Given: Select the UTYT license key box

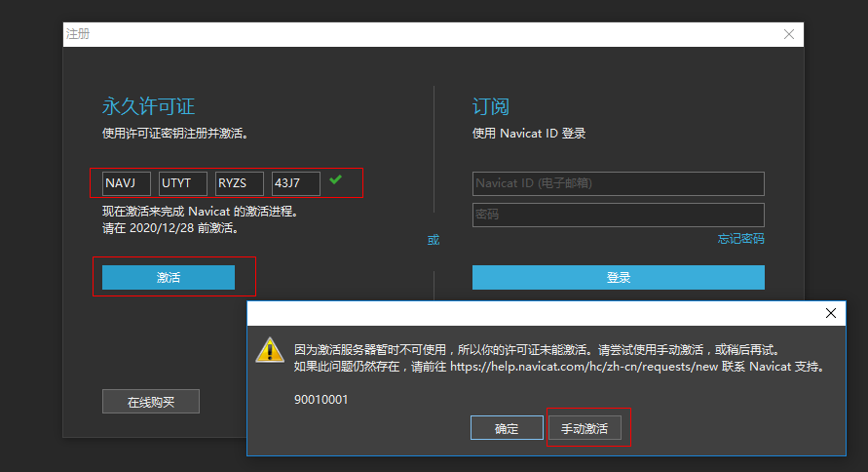Looking at the screenshot, I should tap(183, 183).
